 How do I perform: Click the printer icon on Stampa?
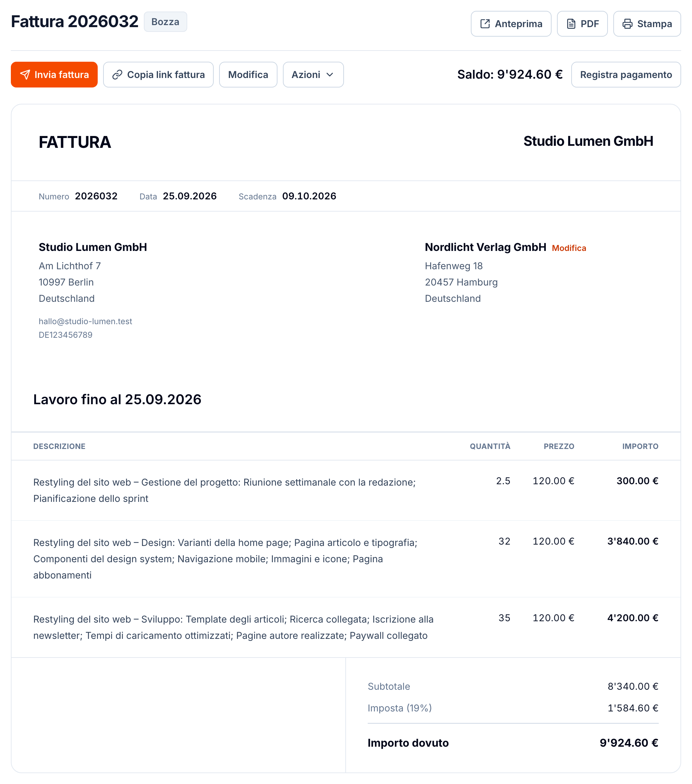[627, 24]
